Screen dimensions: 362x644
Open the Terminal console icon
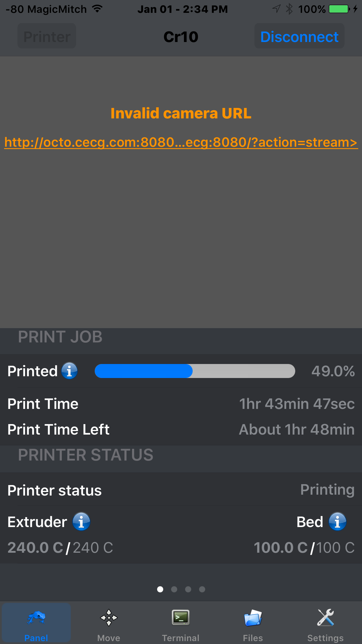(181, 617)
